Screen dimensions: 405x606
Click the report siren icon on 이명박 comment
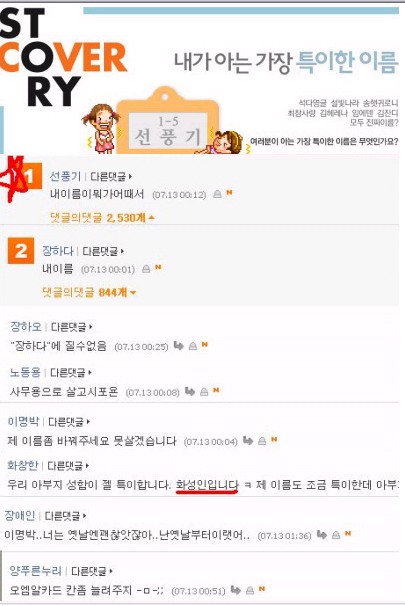coord(262,441)
